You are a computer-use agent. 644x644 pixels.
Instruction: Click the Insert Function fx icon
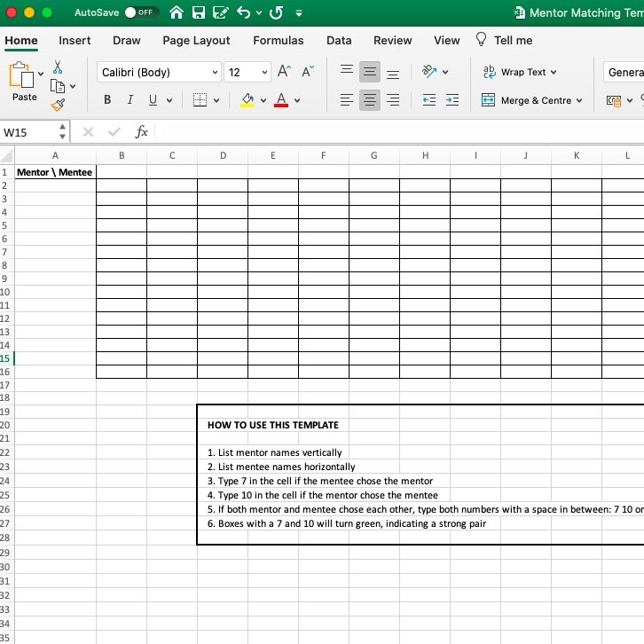tap(141, 132)
